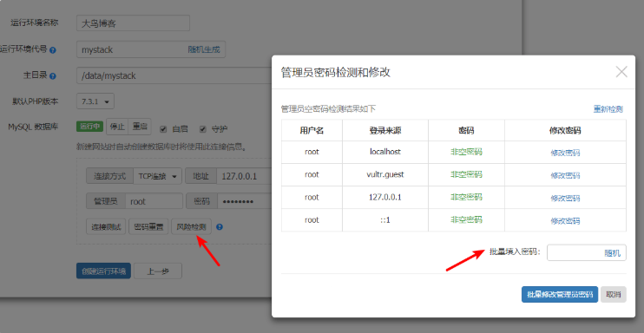Click the 修改密码 column header
The width and height of the screenshot is (644, 333).
(565, 131)
